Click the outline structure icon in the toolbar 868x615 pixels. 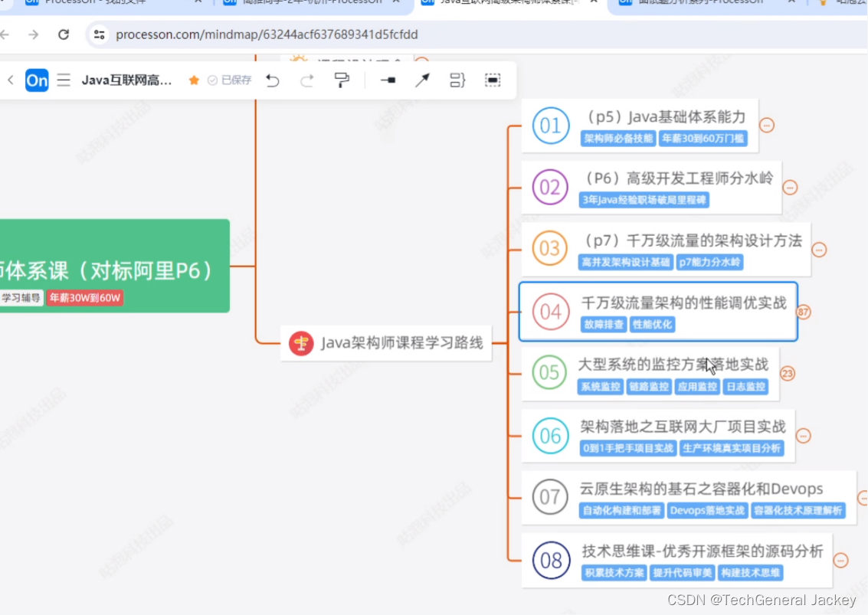pyautogui.click(x=457, y=80)
